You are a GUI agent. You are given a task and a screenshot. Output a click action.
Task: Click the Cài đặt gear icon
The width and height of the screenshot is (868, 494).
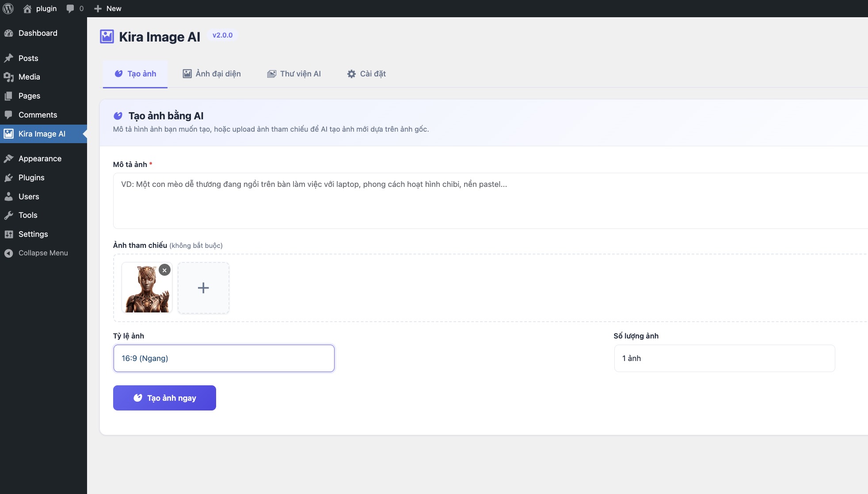(x=351, y=74)
